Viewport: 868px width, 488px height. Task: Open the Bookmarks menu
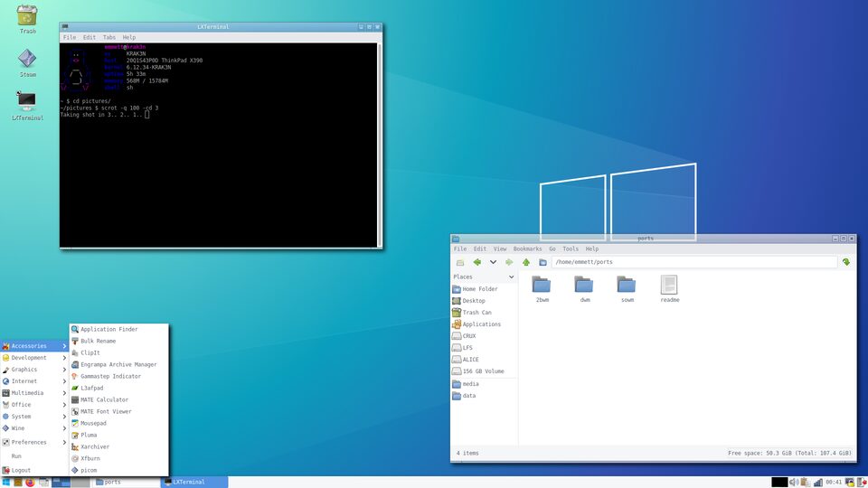527,249
